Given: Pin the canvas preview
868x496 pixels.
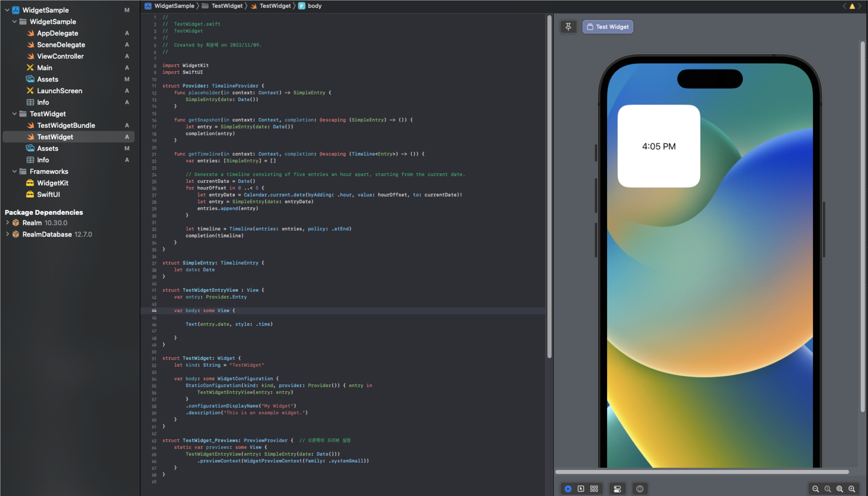Looking at the screenshot, I should click(568, 27).
